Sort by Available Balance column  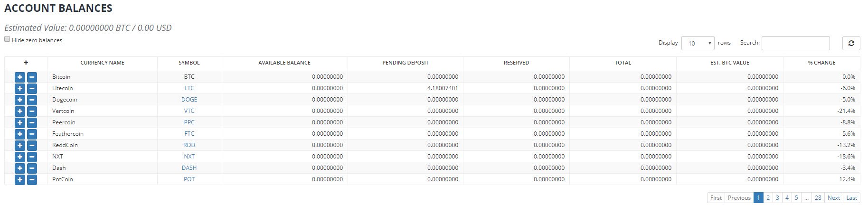pos(284,63)
